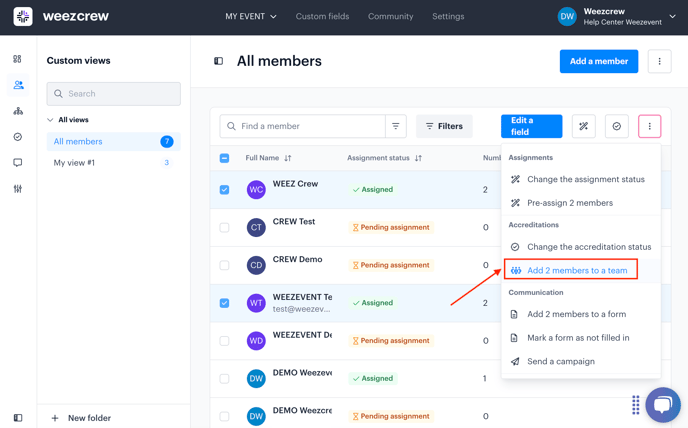Screen dimensions: 688x428
Task: Open the Filters dropdown
Action: point(444,126)
